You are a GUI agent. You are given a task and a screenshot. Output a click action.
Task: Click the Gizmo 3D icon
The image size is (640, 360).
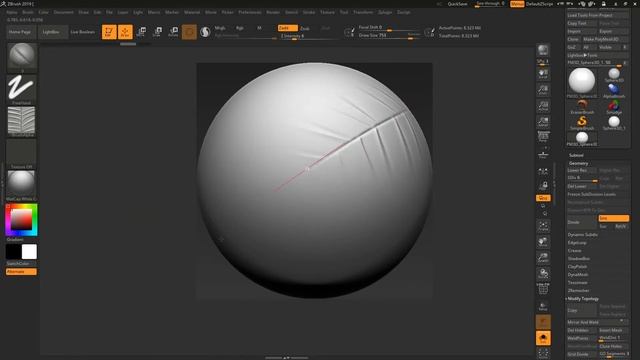click(189, 32)
